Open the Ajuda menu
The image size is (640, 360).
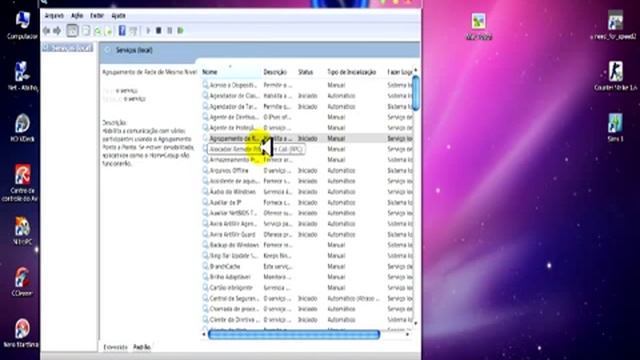[118, 16]
